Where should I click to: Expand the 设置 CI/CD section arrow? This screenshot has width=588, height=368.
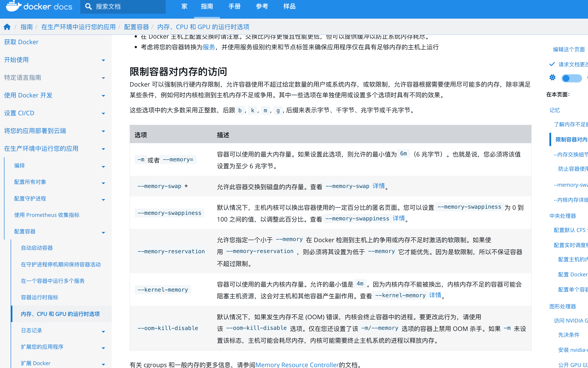click(103, 113)
